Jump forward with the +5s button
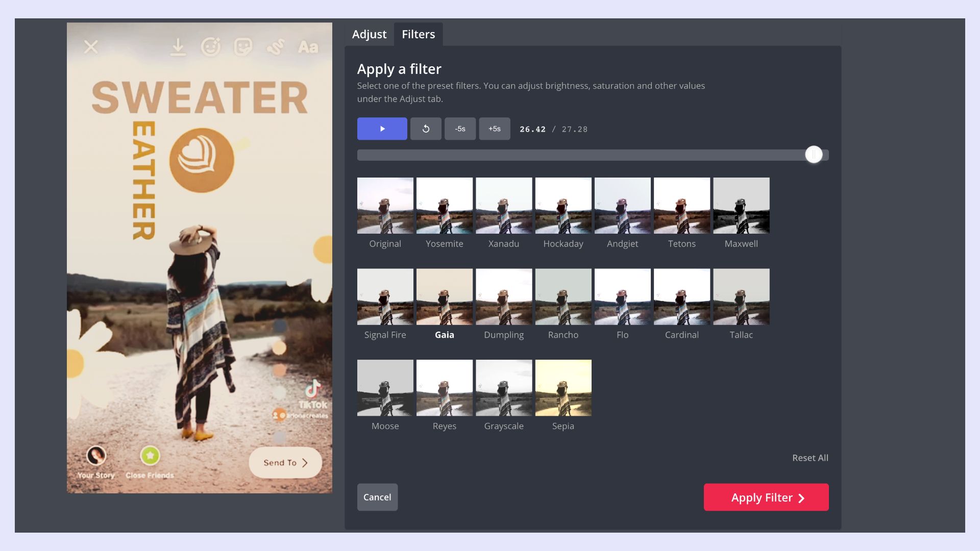 [494, 129]
